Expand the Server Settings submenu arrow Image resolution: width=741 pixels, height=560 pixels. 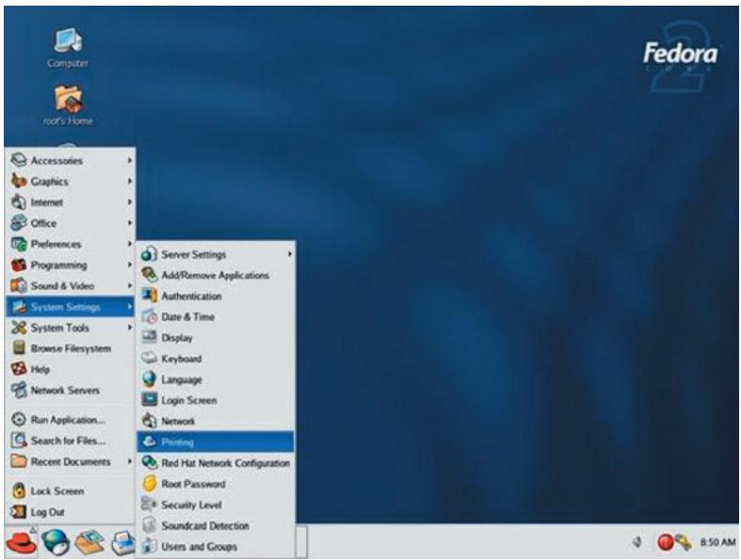(289, 254)
